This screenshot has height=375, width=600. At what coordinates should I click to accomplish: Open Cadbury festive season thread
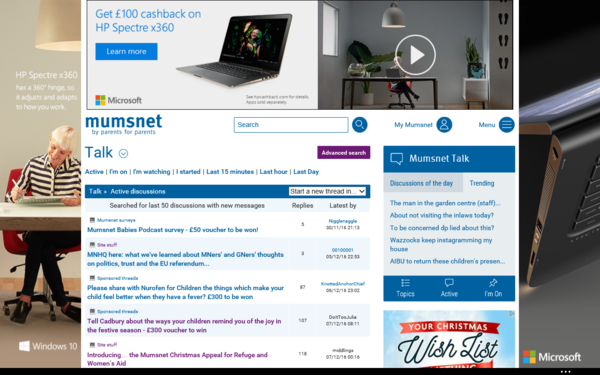point(184,326)
